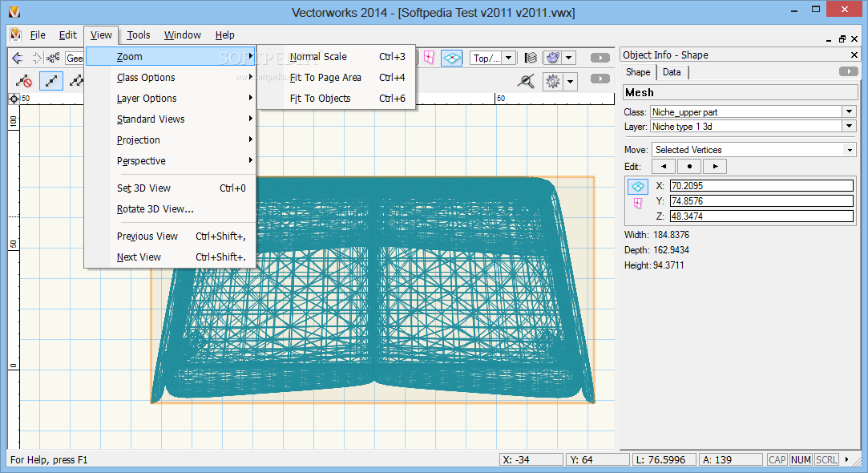Expand Perspective submenu
The height and width of the screenshot is (473, 868).
pyautogui.click(x=170, y=160)
